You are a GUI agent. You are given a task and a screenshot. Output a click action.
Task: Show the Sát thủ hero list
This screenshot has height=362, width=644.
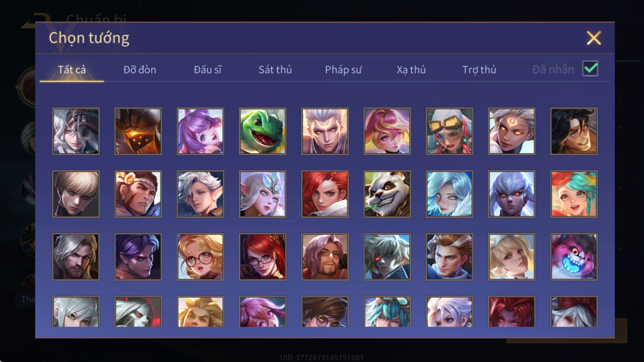275,70
